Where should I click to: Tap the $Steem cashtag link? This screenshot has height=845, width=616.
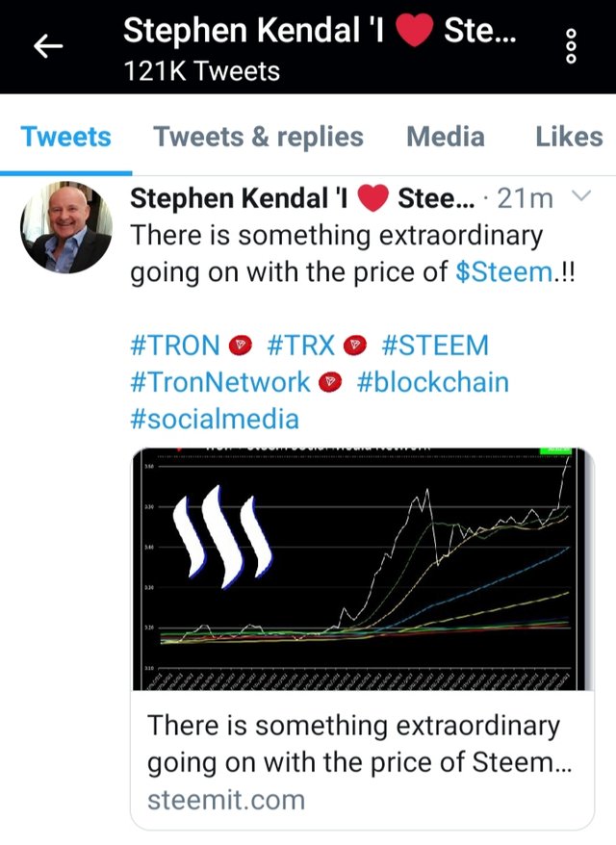pos(503,271)
